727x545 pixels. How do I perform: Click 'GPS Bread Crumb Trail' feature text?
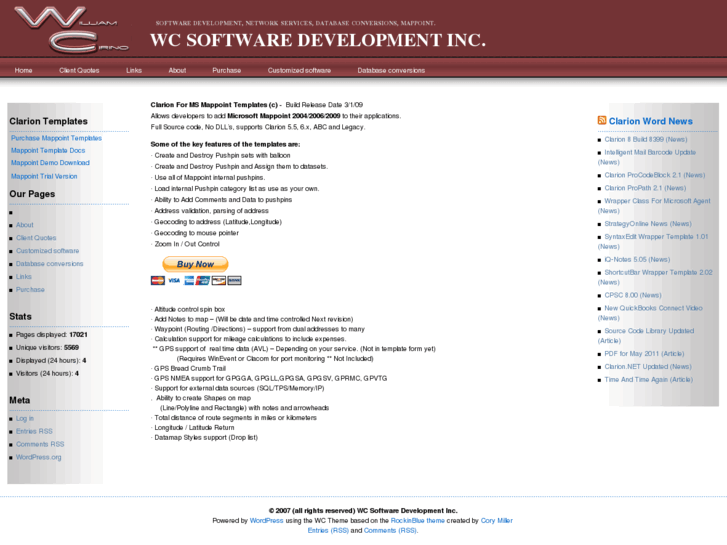[190, 369]
